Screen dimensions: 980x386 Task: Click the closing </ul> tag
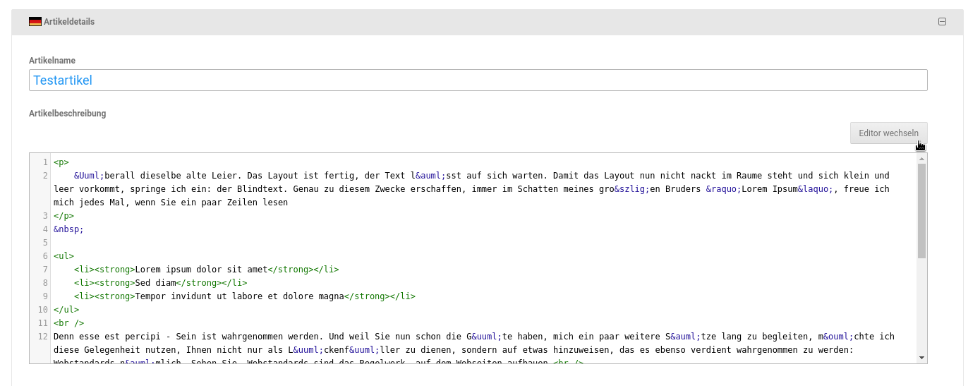click(x=66, y=310)
